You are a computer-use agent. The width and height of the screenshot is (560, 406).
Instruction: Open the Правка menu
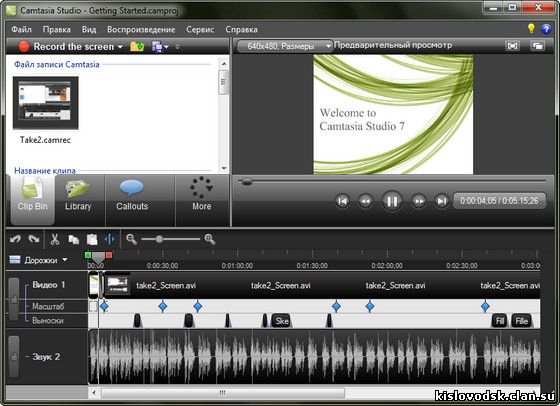(57, 29)
